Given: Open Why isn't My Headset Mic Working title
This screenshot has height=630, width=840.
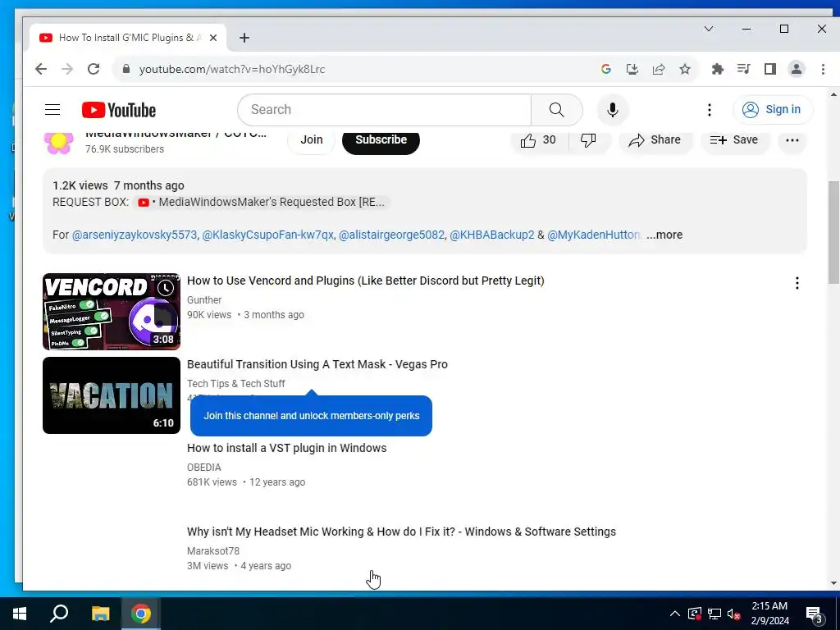Looking at the screenshot, I should tap(401, 532).
